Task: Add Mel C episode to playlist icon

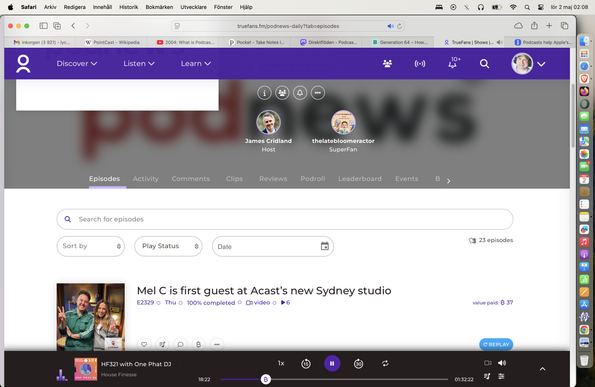Action: 162,345
